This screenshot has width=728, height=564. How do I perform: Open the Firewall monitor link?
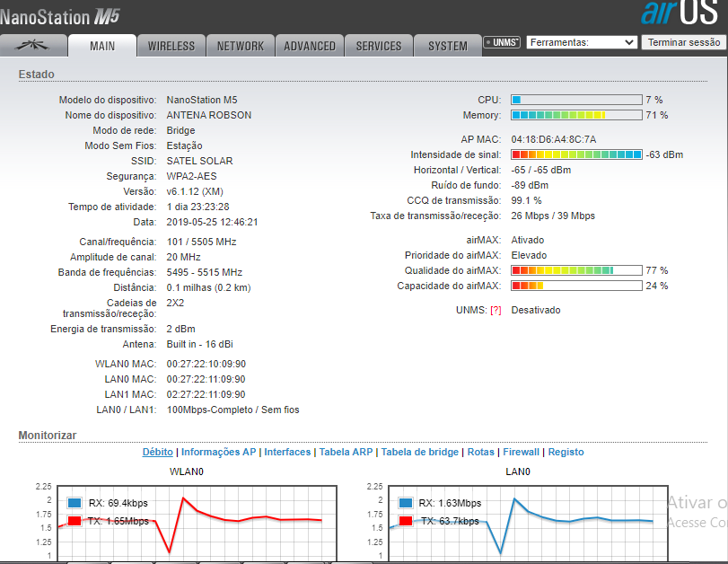pyautogui.click(x=521, y=452)
